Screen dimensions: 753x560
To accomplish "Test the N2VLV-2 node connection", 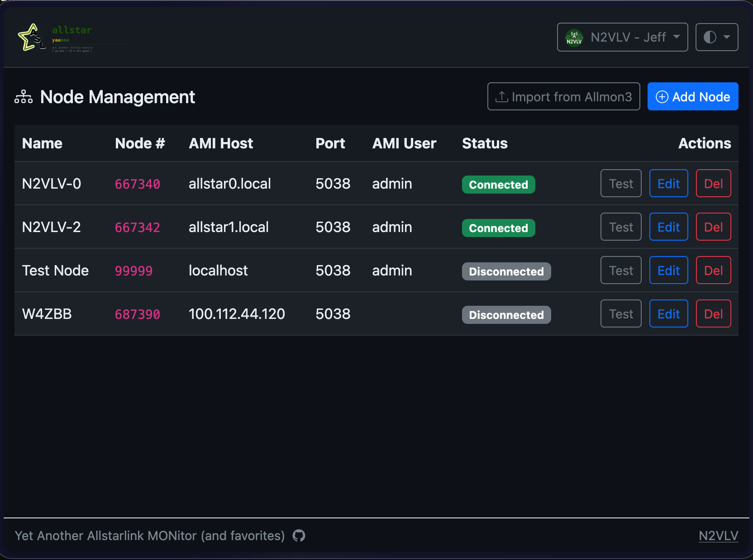I will (621, 227).
